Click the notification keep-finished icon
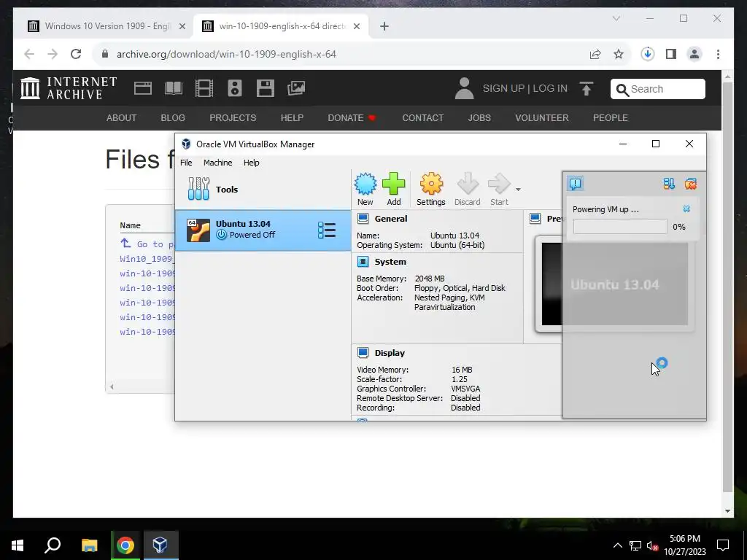The width and height of the screenshot is (747, 560). (x=690, y=183)
